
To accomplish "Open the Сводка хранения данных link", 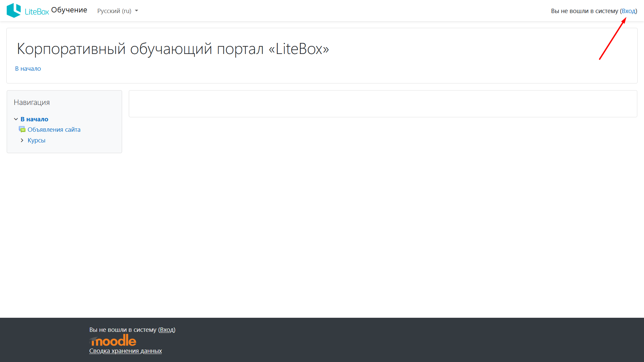I will [x=125, y=351].
